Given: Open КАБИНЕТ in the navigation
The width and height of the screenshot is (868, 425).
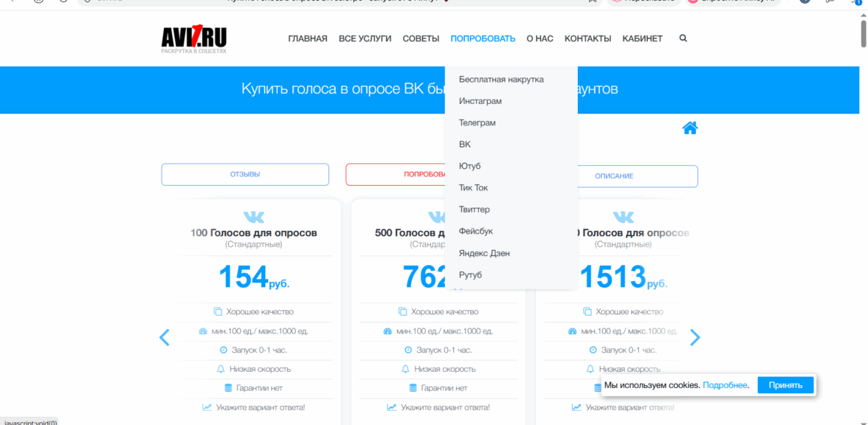Looking at the screenshot, I should click(x=642, y=38).
